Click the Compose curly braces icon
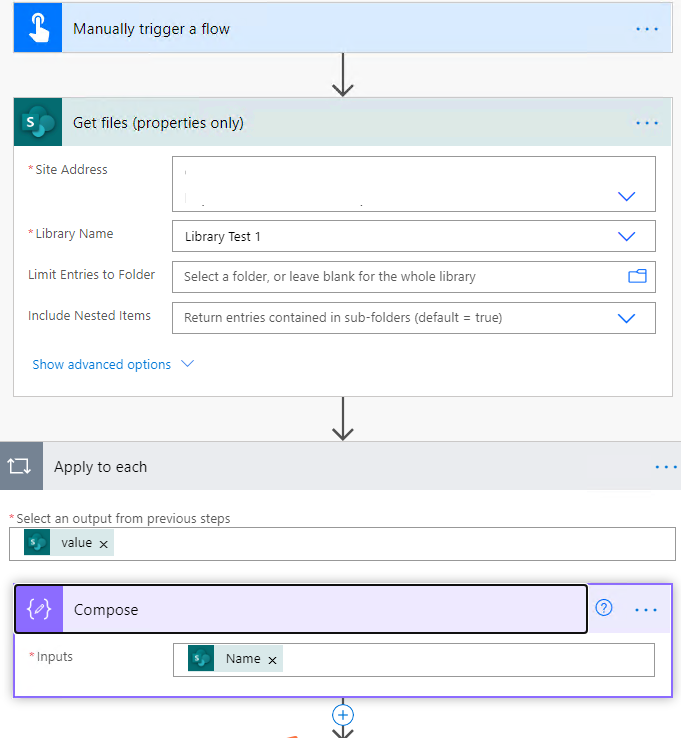 point(39,609)
